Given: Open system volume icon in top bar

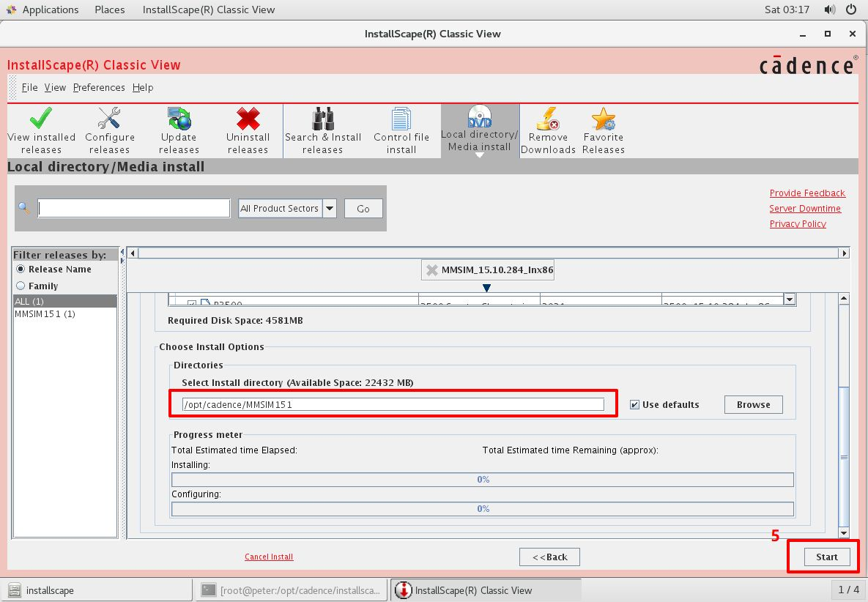Looking at the screenshot, I should click(x=829, y=10).
